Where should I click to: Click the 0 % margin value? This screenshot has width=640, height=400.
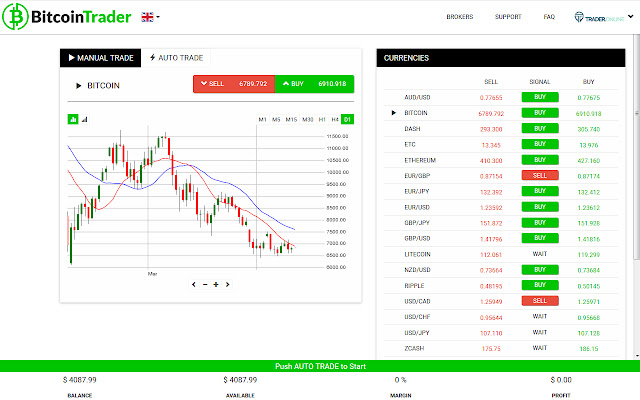click(x=400, y=380)
